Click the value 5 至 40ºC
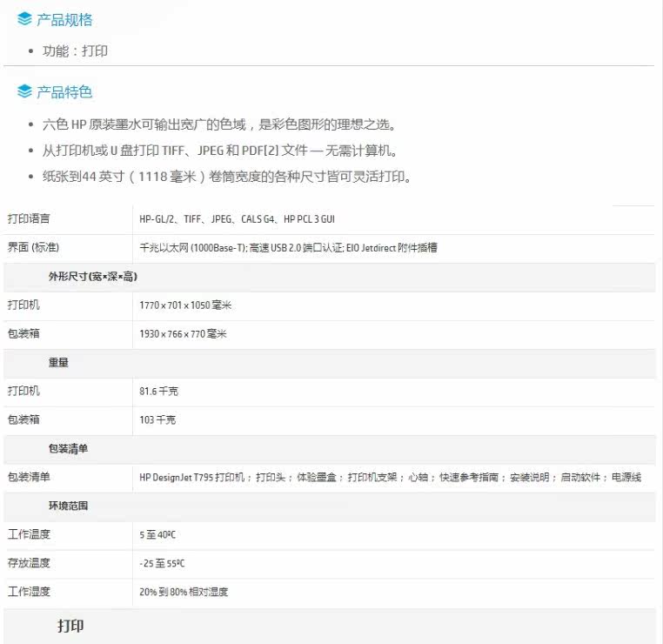This screenshot has width=663, height=644. point(157,534)
